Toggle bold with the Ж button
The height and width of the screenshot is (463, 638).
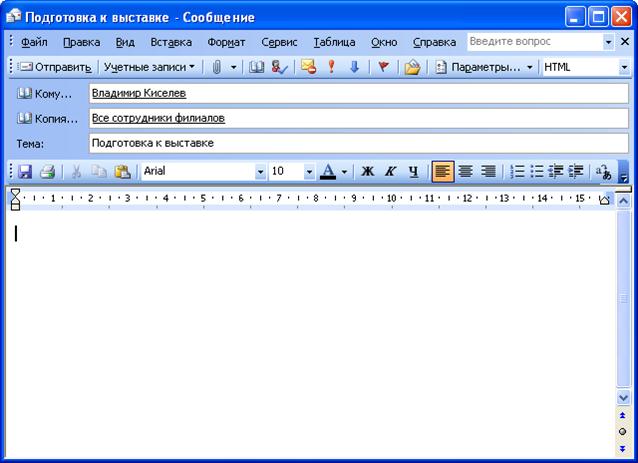(x=367, y=171)
